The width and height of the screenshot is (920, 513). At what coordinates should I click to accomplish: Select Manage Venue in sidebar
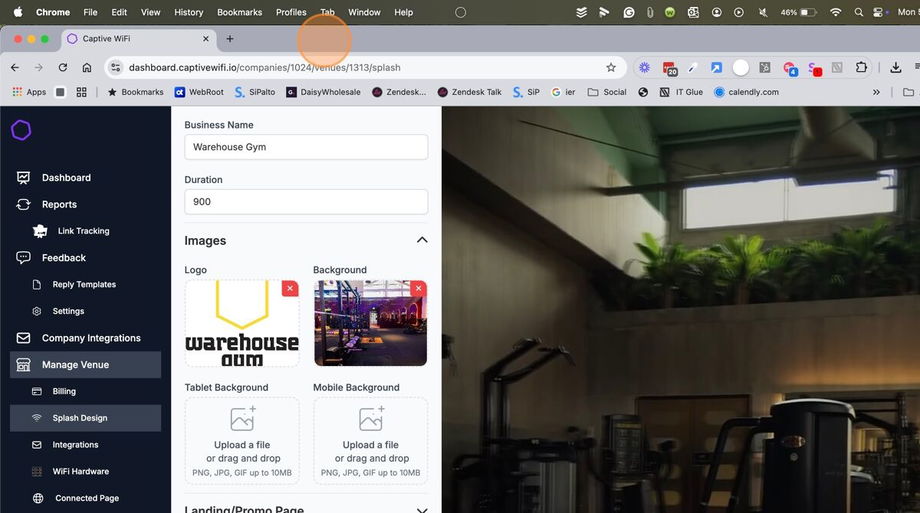tap(86, 364)
